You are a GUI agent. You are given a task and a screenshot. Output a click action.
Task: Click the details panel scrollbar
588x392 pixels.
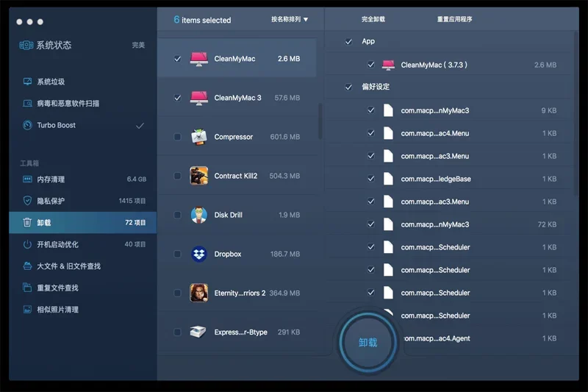point(576,114)
